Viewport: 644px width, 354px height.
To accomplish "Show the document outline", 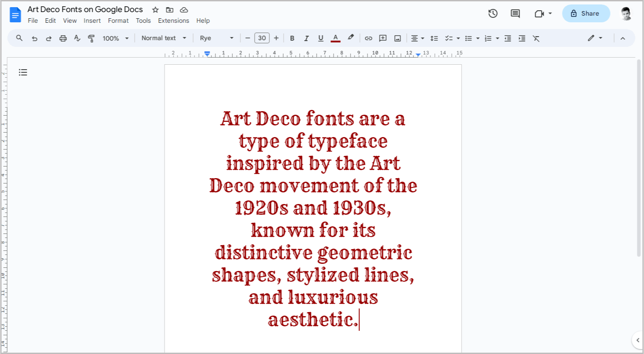I will [x=23, y=72].
